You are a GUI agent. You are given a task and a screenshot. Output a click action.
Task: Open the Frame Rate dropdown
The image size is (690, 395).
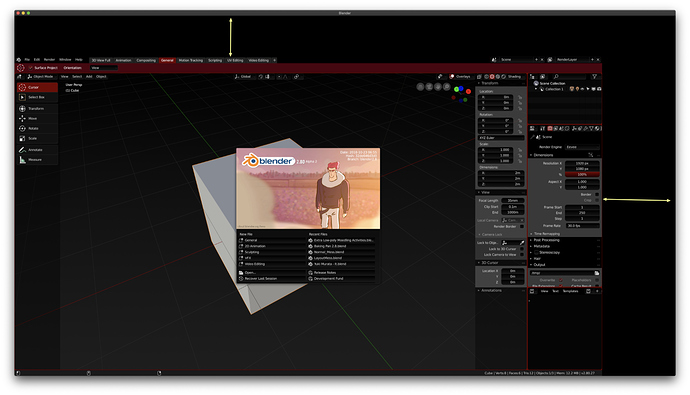582,226
